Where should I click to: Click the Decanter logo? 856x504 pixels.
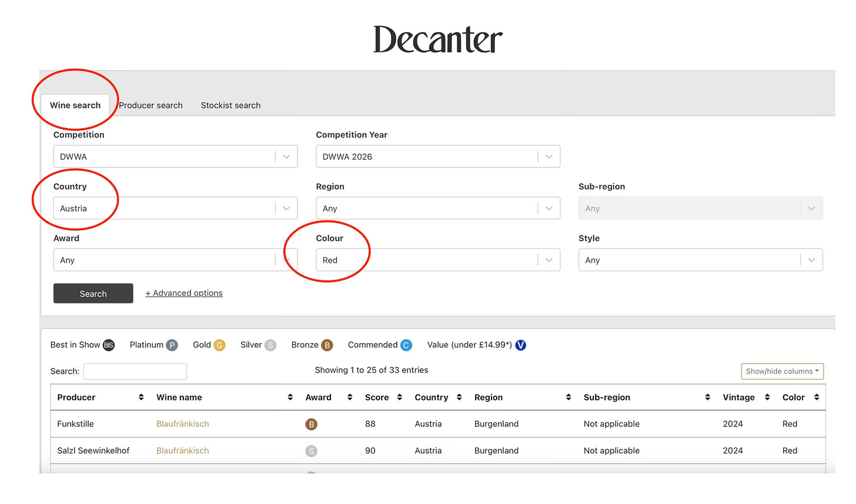pos(438,39)
